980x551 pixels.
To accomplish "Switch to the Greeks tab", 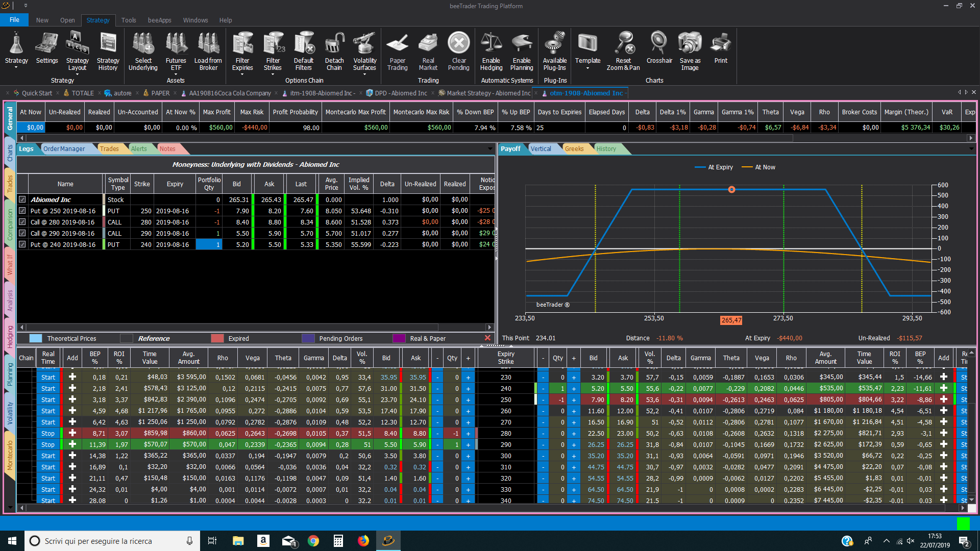I will click(x=574, y=149).
